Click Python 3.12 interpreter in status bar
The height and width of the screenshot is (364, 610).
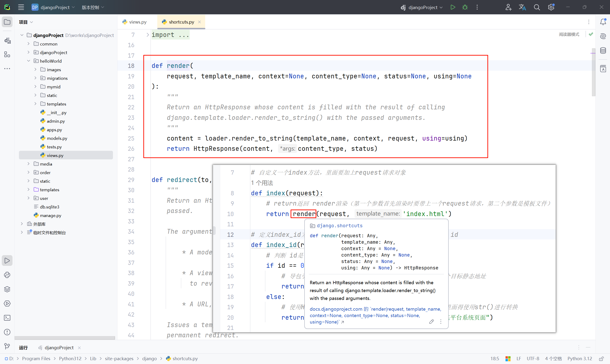[579, 359]
